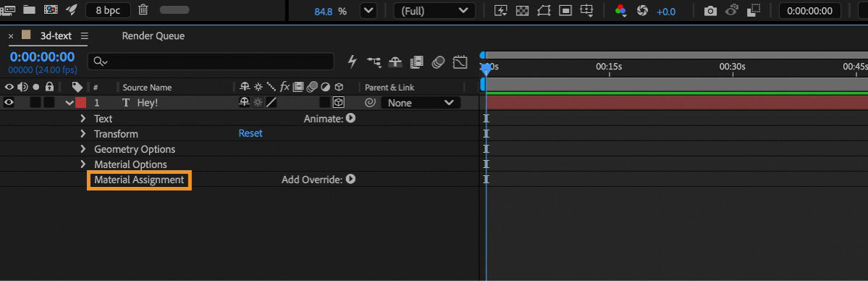This screenshot has width=868, height=281.
Task: Open the Fast Previews lightning icon
Action: point(500,11)
